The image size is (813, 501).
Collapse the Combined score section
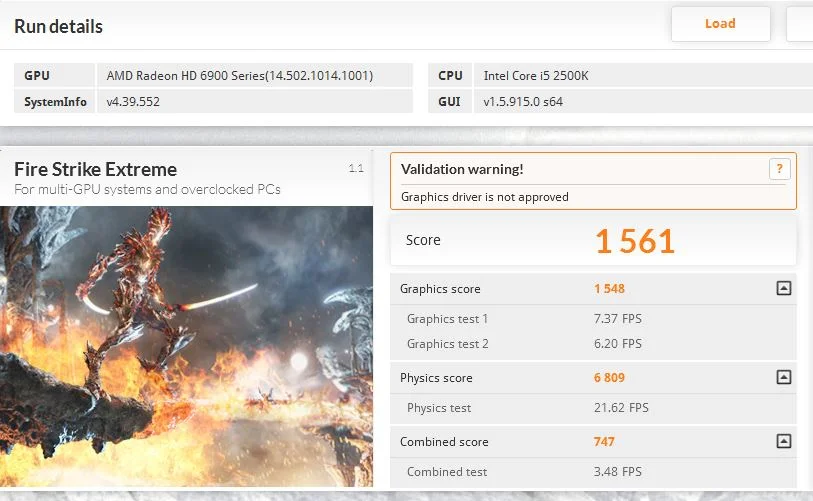coord(783,441)
